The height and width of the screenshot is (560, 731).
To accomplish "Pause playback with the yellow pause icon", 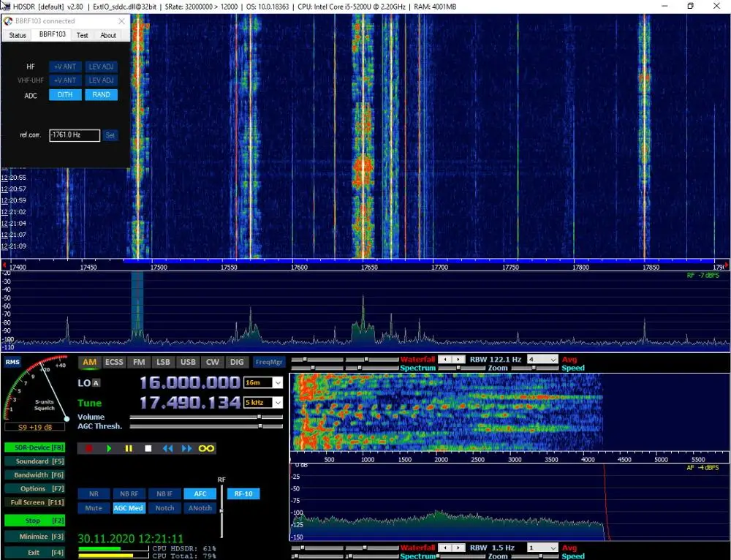I will point(129,448).
